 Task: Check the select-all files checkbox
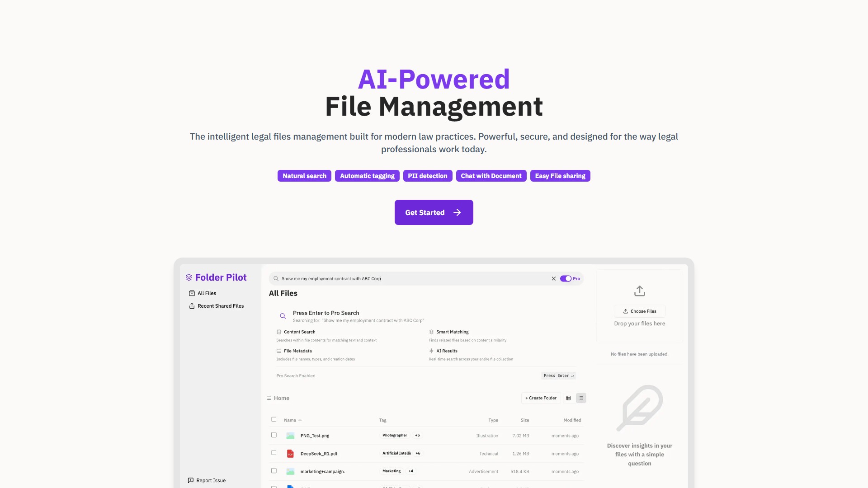click(x=274, y=419)
